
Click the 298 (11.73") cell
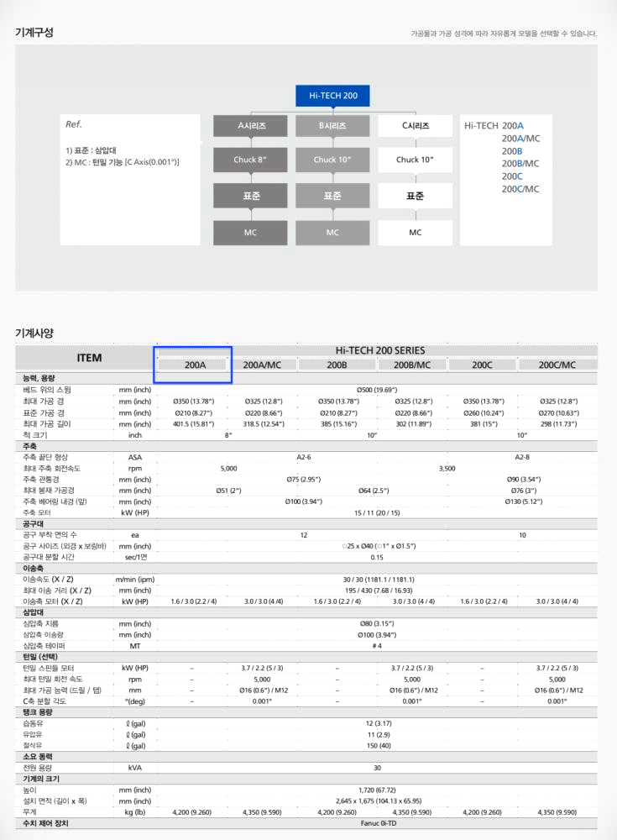pyautogui.click(x=558, y=424)
